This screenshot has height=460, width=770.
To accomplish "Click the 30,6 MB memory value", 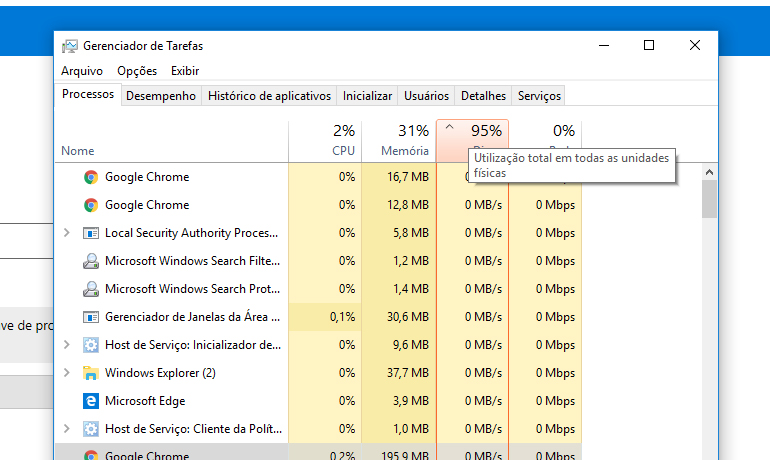I will point(408,317).
